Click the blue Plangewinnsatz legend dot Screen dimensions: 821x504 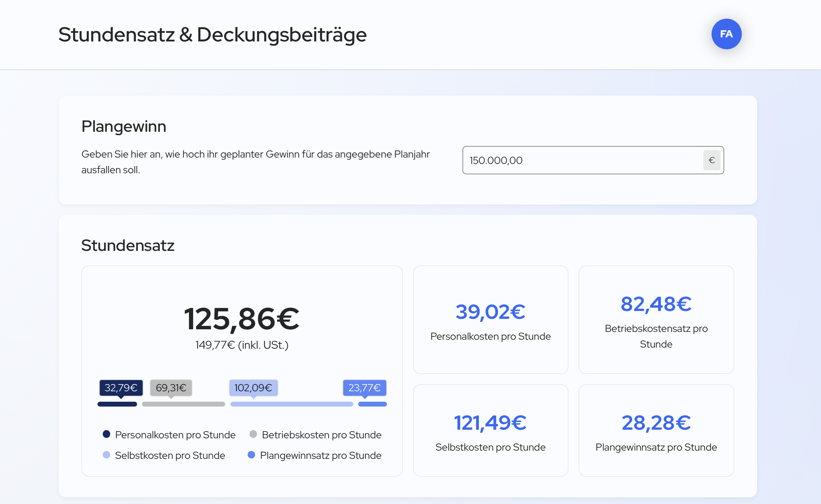pos(251,455)
